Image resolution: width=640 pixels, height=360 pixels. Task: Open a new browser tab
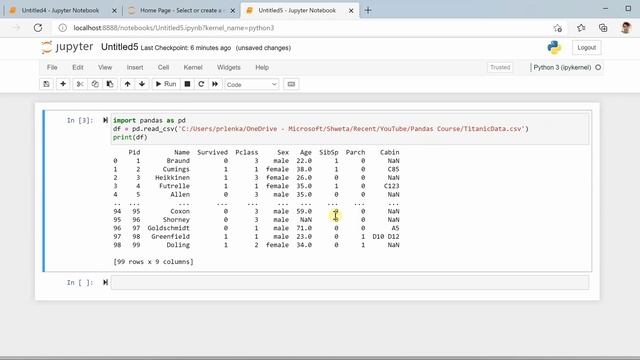[x=368, y=11]
